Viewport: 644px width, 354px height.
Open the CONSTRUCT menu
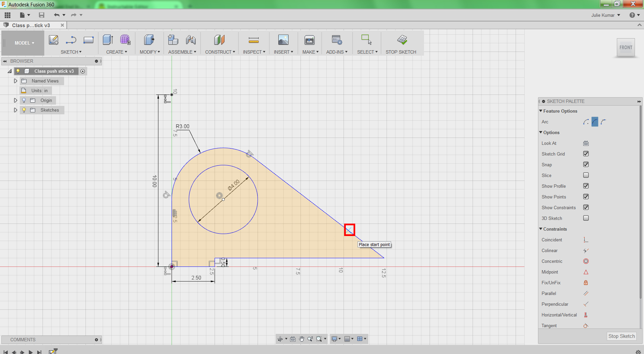click(220, 52)
